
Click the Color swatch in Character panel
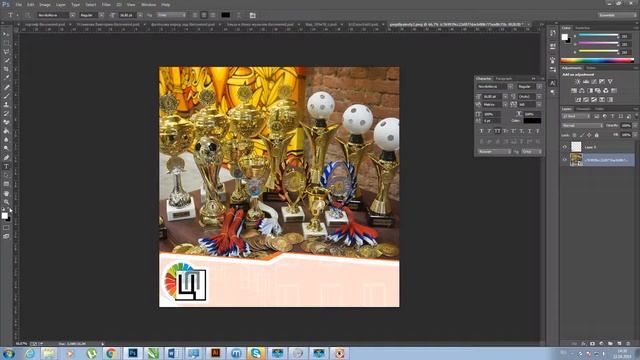pyautogui.click(x=532, y=121)
